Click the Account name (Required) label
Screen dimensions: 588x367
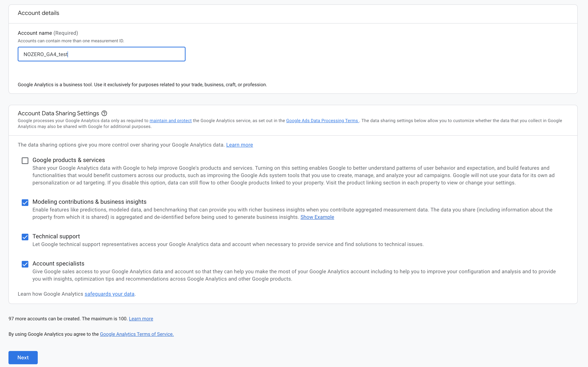click(48, 33)
